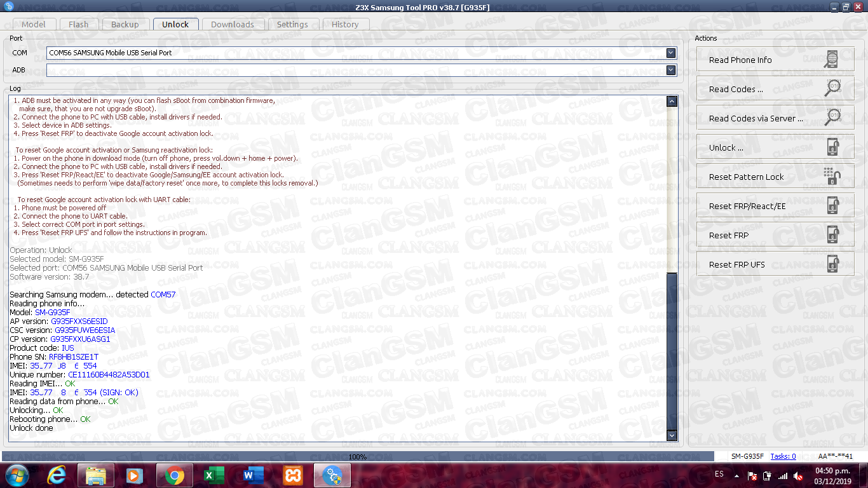
Task: Click CP version G935FXXU6ASG1 value
Action: (x=80, y=339)
